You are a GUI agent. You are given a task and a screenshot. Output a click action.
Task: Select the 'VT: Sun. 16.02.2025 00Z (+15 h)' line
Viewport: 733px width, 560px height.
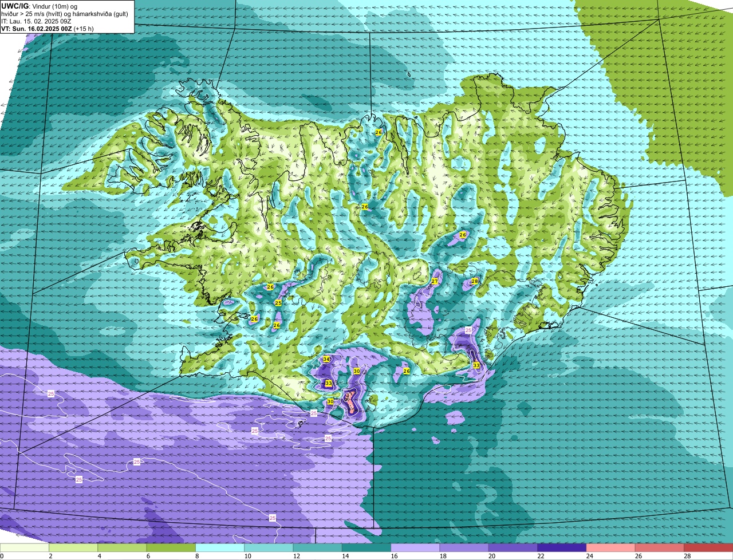(x=48, y=29)
